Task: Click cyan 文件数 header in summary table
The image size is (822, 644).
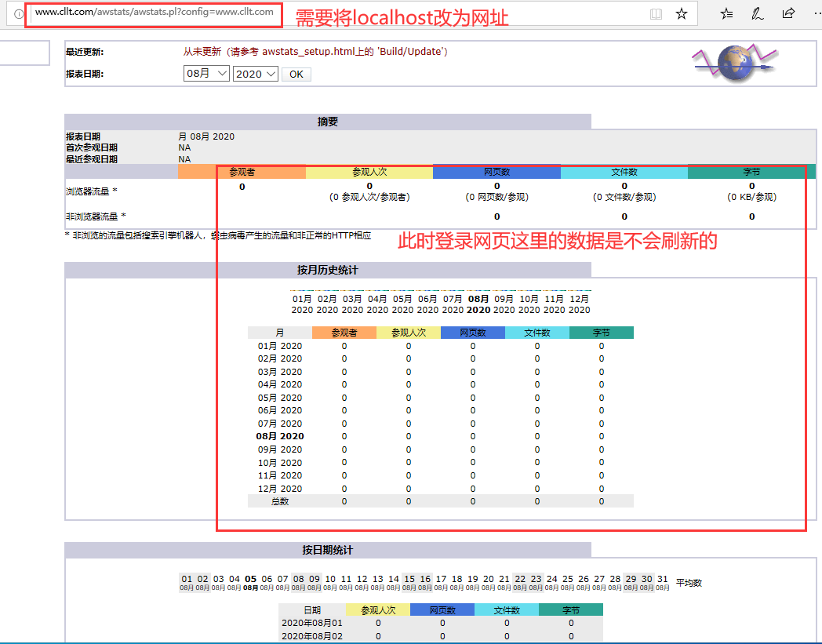Action: 624,172
